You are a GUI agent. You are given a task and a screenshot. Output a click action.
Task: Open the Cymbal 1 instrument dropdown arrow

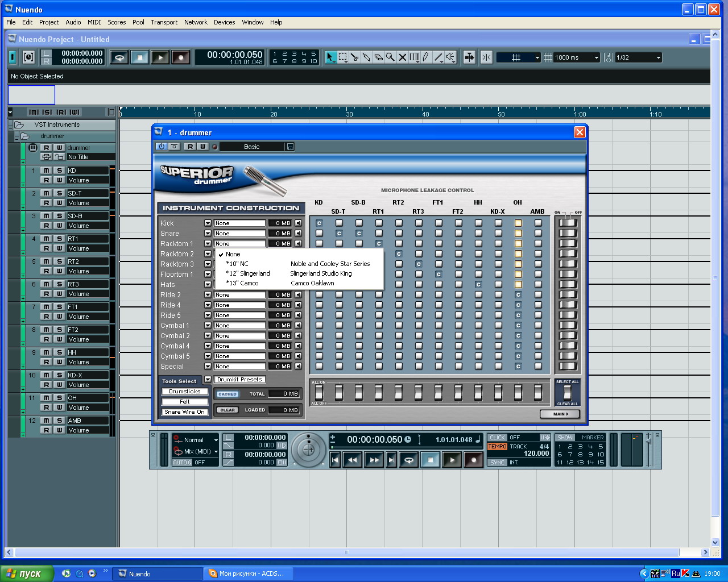(x=208, y=326)
